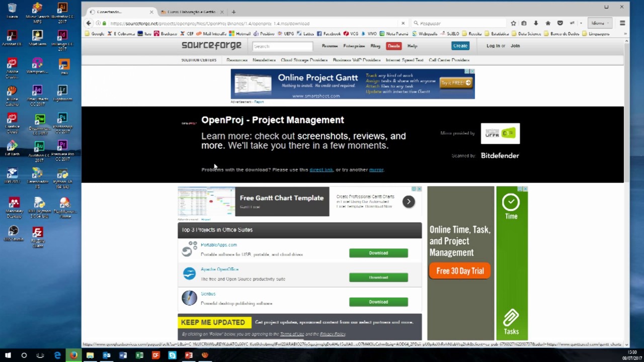Download Scribus with its green button
Viewport: 644px width, 362px height.
click(x=378, y=302)
